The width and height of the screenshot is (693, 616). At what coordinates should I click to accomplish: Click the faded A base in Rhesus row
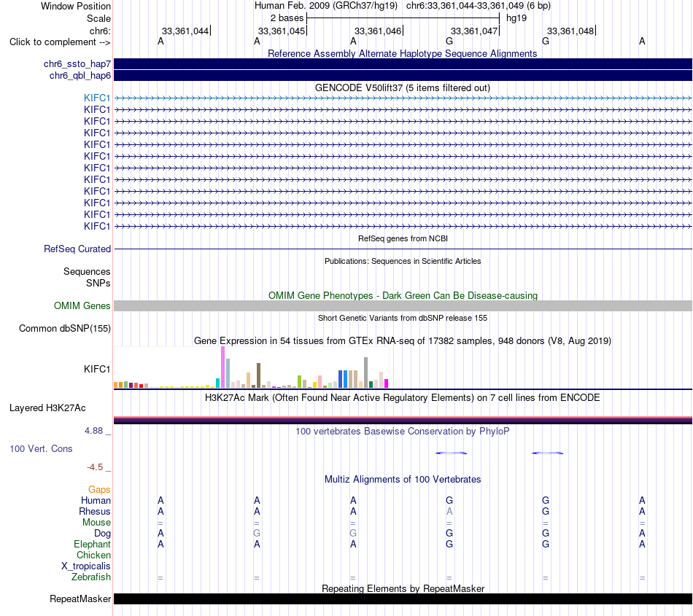(449, 511)
